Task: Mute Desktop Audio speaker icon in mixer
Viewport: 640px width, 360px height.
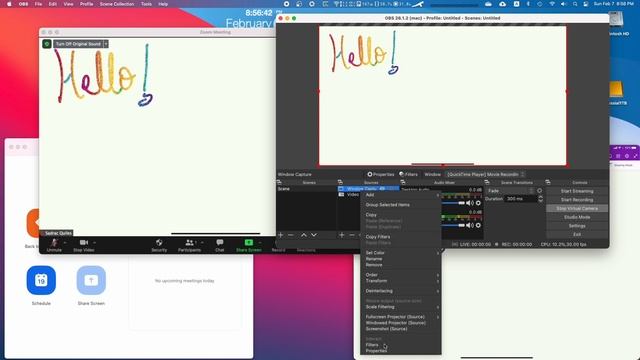Action: coord(470,203)
